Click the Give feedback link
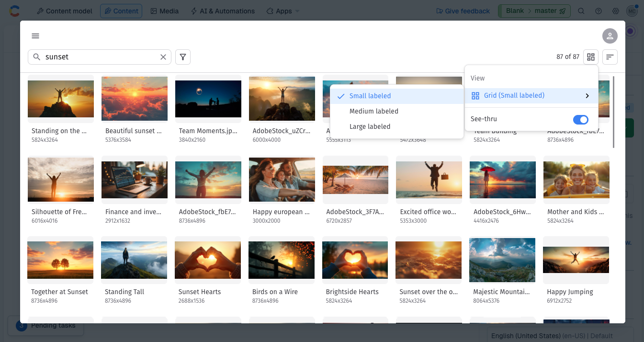The width and height of the screenshot is (644, 342). click(x=463, y=11)
